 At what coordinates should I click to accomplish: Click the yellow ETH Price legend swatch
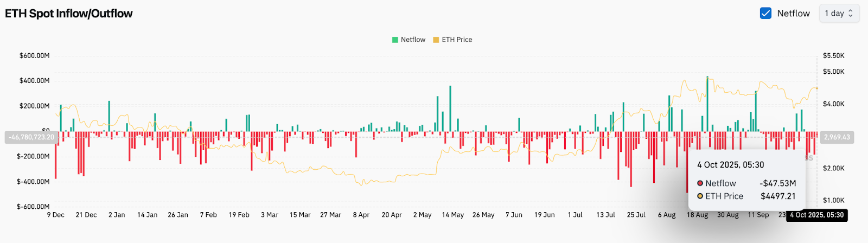point(436,40)
